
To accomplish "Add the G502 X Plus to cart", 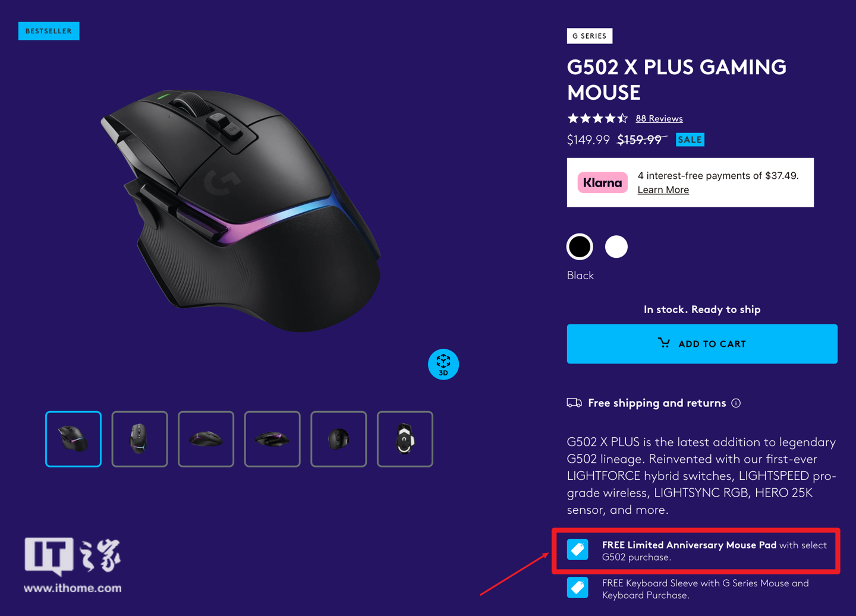I will click(701, 344).
